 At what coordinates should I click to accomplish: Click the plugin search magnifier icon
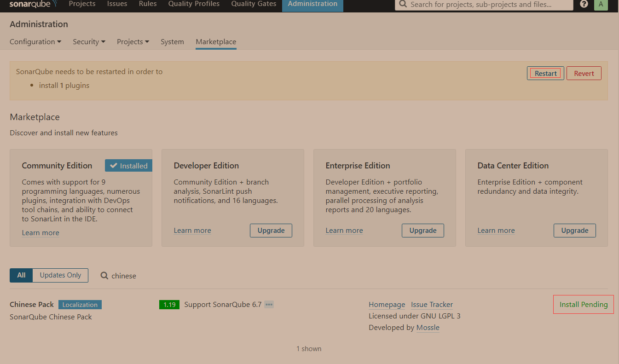pyautogui.click(x=104, y=276)
